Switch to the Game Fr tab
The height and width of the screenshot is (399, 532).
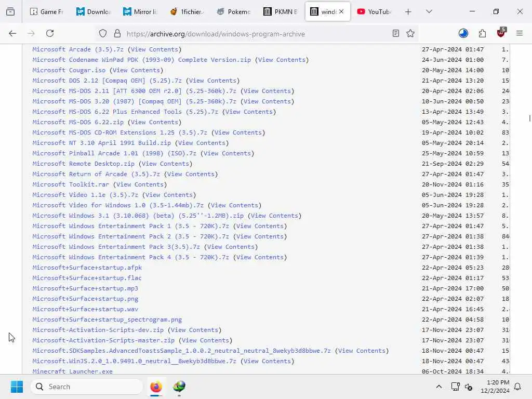click(46, 11)
